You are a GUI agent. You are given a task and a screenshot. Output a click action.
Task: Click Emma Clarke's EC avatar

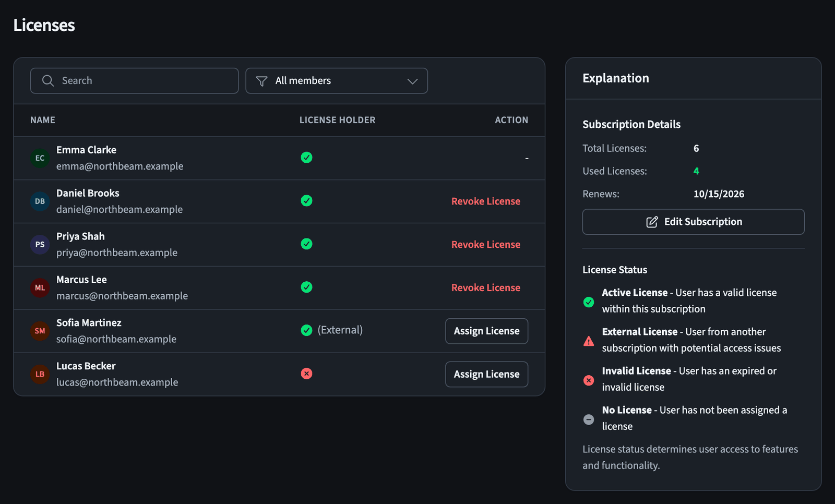coord(40,158)
